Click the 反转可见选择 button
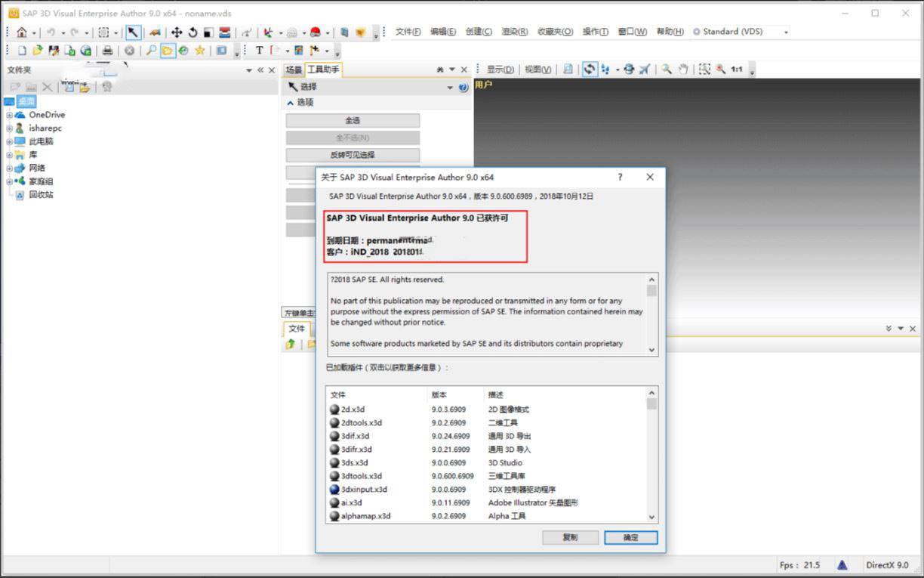The width and height of the screenshot is (924, 578). [353, 155]
